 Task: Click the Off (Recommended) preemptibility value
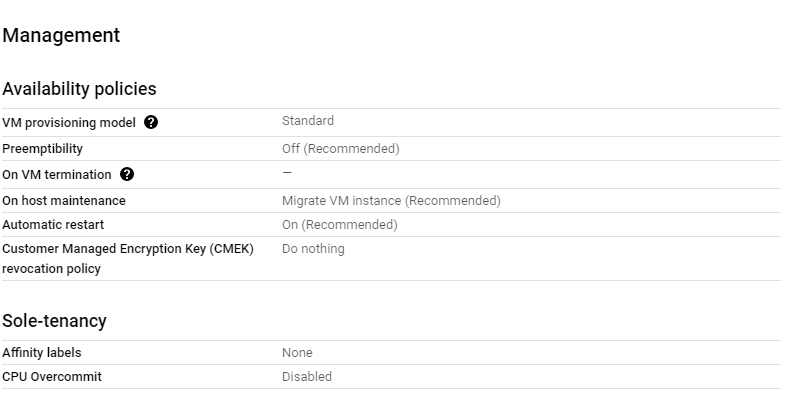coord(341,149)
